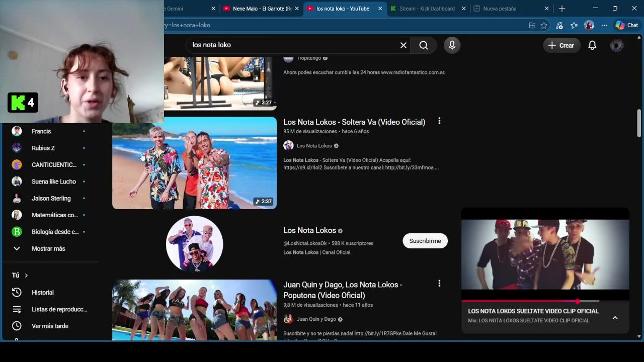This screenshot has width=644, height=362.
Task: Close the Gemini tab
Action: click(x=213, y=9)
